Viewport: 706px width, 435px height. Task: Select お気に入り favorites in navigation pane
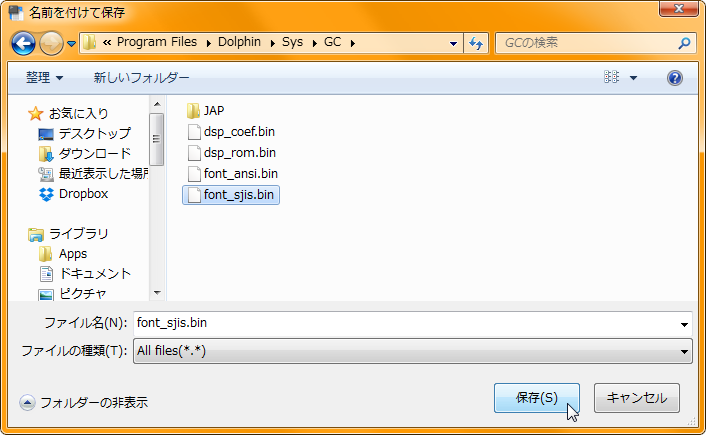(x=78, y=113)
